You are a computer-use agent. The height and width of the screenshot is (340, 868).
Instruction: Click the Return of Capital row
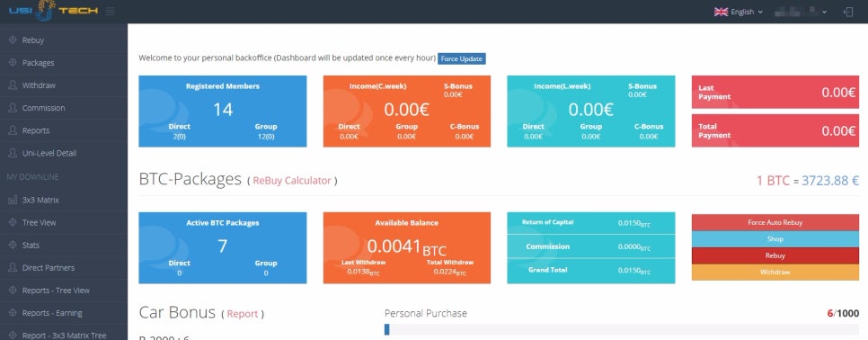coord(591,223)
